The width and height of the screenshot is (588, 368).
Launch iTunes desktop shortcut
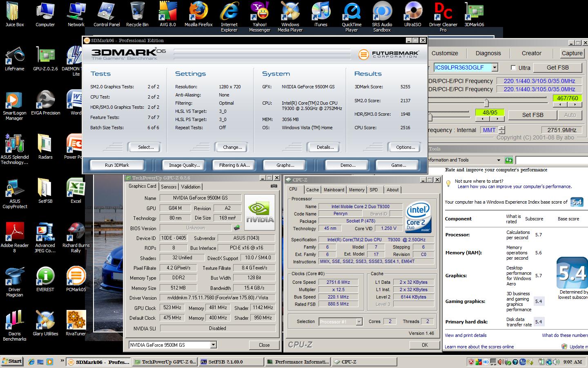321,14
